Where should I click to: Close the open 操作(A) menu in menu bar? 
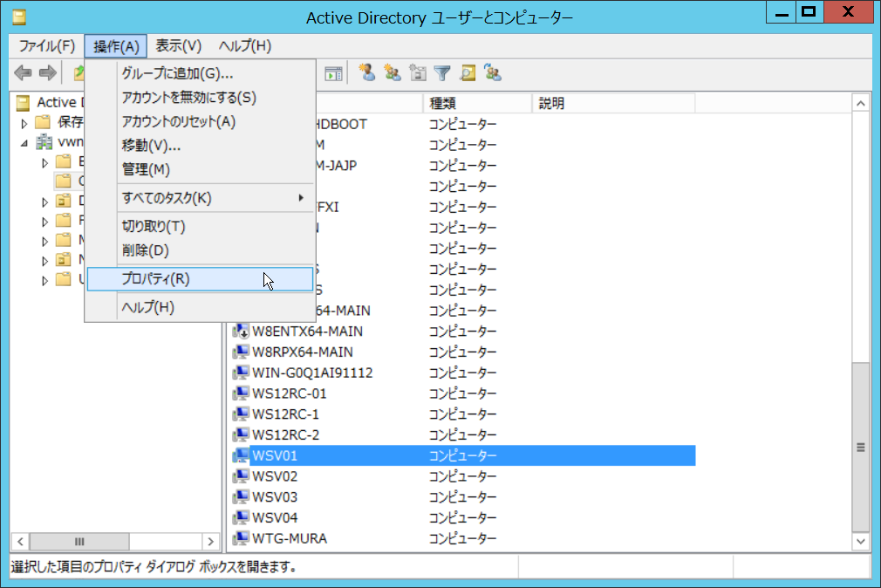116,46
